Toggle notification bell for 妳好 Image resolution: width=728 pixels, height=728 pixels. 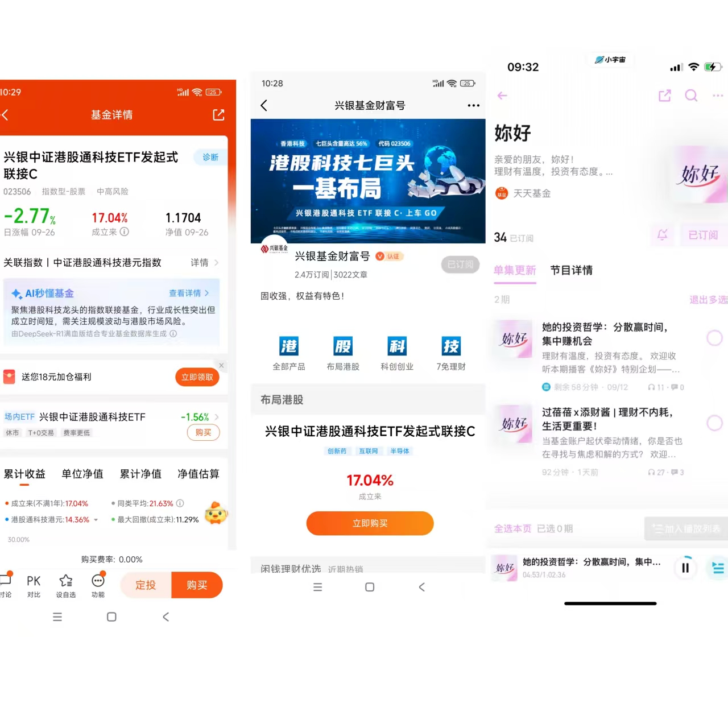[662, 235]
